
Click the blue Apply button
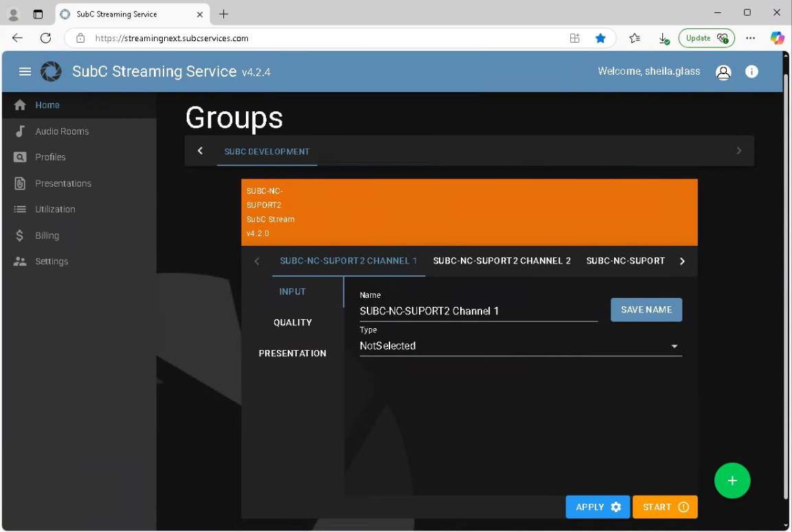(x=597, y=507)
